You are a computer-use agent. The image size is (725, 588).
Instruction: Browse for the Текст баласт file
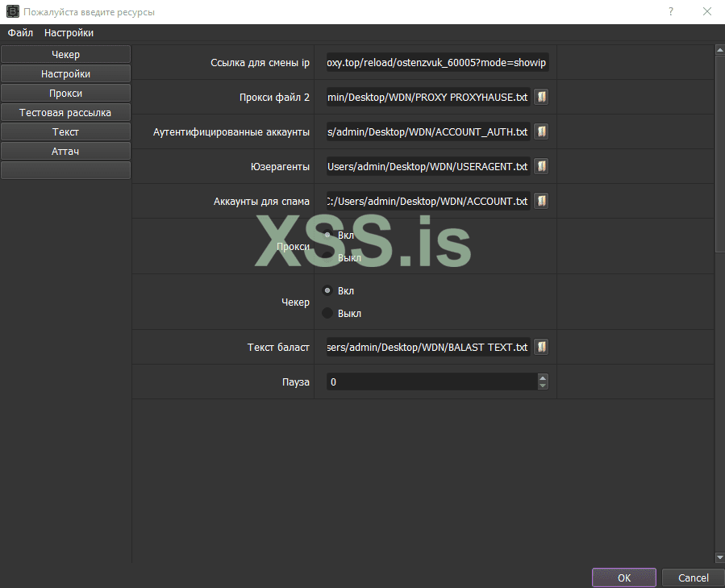(x=541, y=347)
